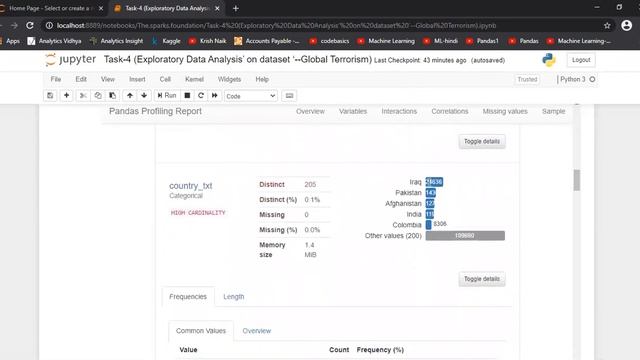This screenshot has height=360, width=640.
Task: Go to Overview in profiling report navbar
Action: [310, 111]
